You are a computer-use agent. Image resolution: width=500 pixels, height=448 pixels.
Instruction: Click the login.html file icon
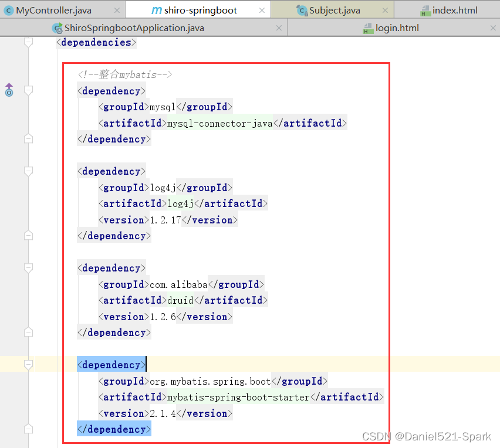click(x=369, y=28)
